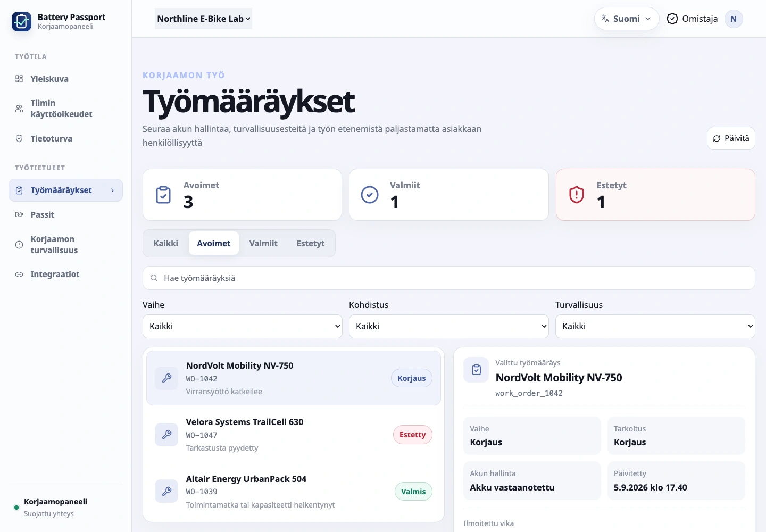
Task: Switch to the Kaikki tab
Action: (x=166, y=244)
